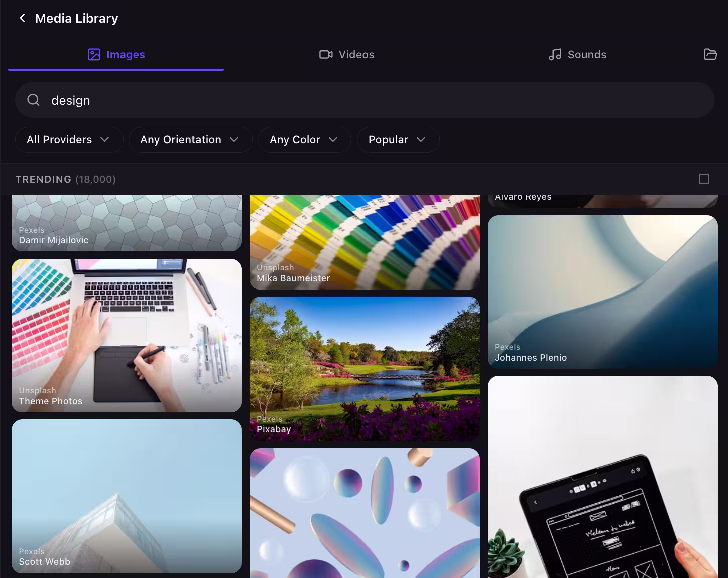Check the selection box in the Trending header
728x578 pixels.
pos(704,179)
